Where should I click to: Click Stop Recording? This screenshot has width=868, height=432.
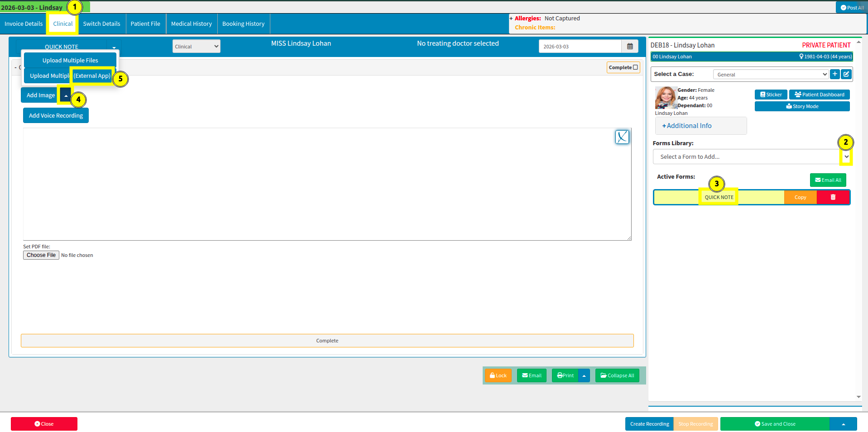pyautogui.click(x=695, y=424)
